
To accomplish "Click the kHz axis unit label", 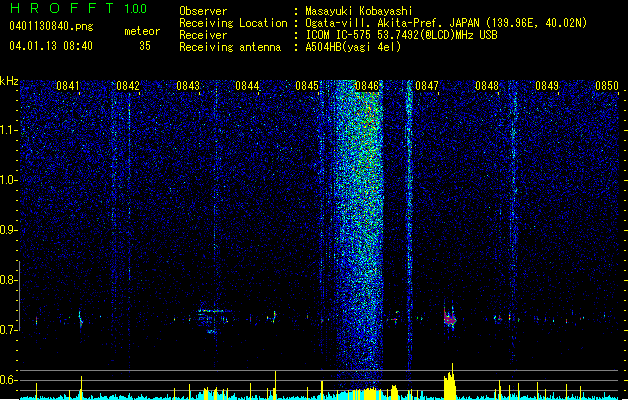I will 9,81.
